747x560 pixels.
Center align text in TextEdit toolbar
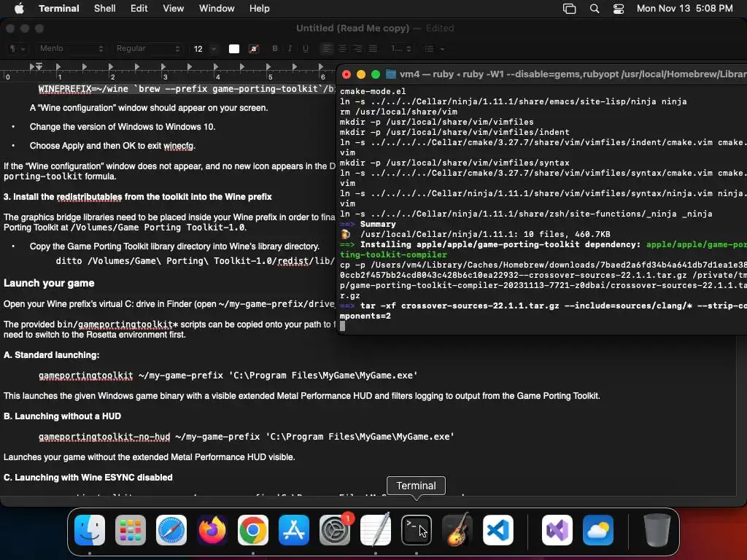point(342,49)
